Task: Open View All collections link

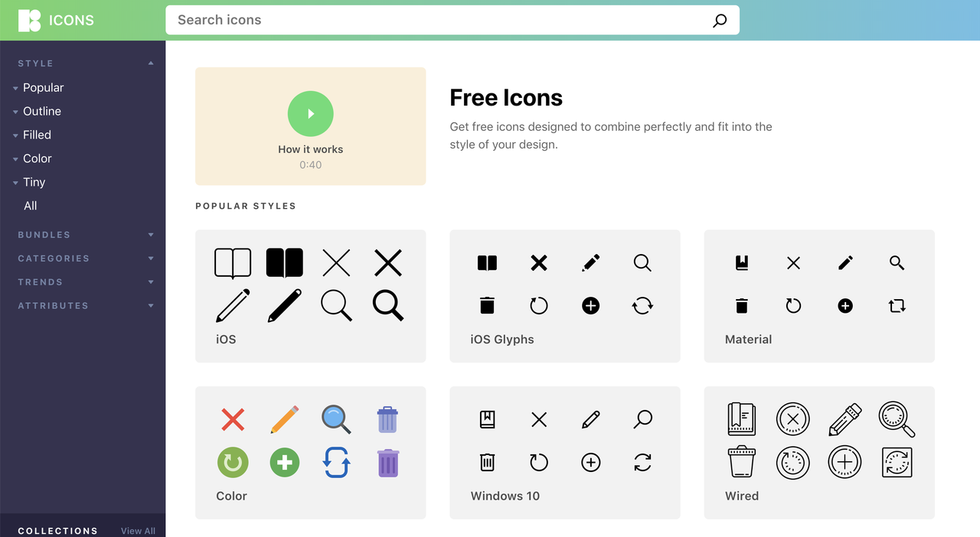Action: [138, 531]
